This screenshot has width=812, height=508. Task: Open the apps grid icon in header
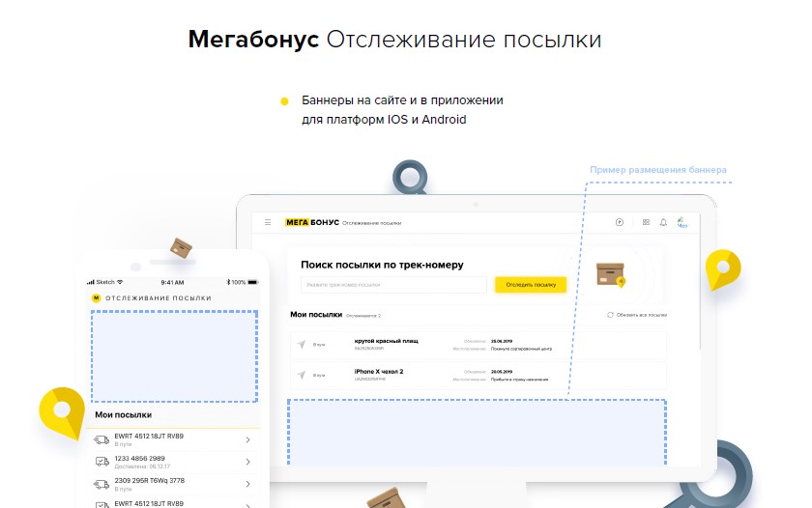pyautogui.click(x=646, y=222)
